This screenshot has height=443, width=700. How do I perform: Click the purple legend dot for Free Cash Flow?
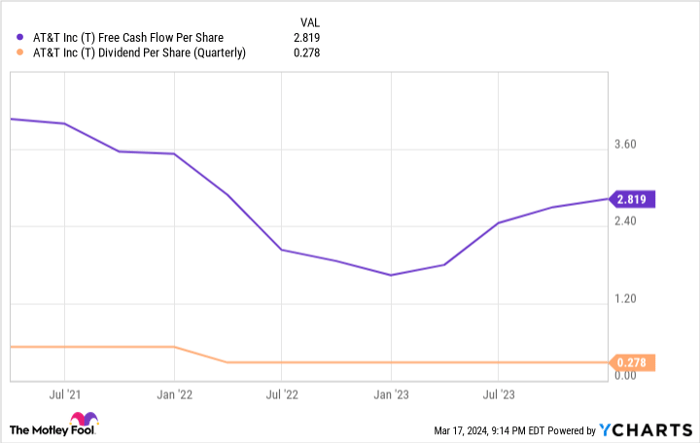[x=22, y=38]
